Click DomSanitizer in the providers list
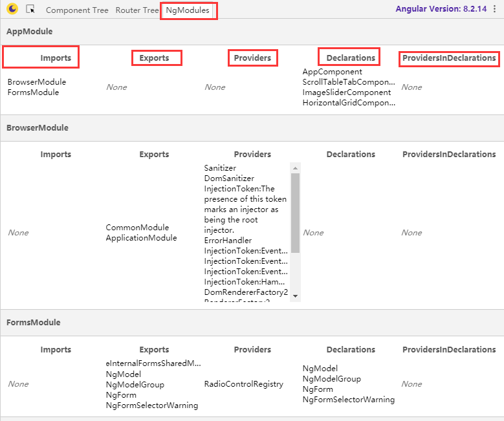504x421 pixels. [229, 178]
